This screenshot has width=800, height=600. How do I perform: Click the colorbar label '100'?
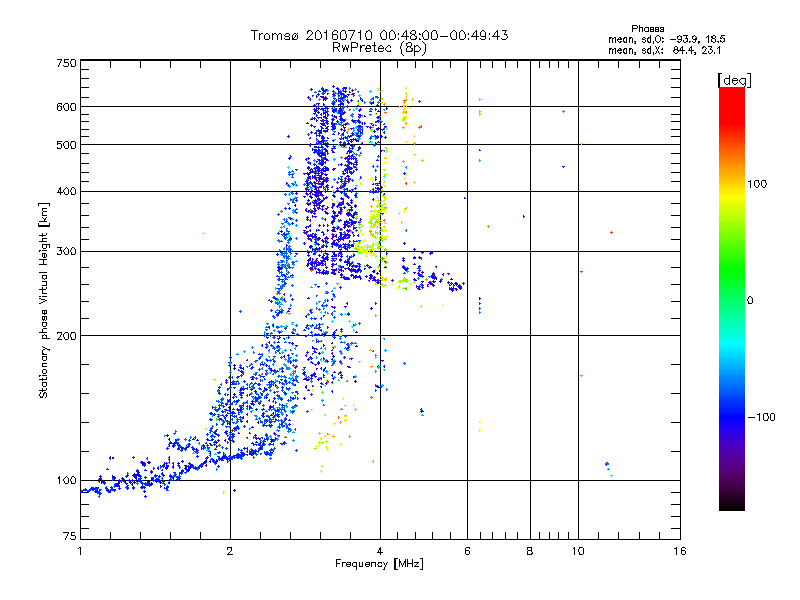pos(757,184)
